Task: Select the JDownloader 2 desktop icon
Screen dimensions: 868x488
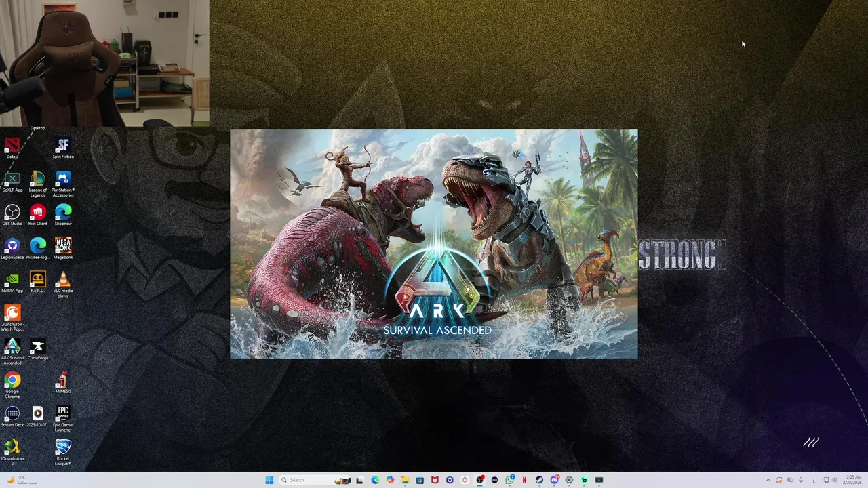Action: pyautogui.click(x=12, y=452)
